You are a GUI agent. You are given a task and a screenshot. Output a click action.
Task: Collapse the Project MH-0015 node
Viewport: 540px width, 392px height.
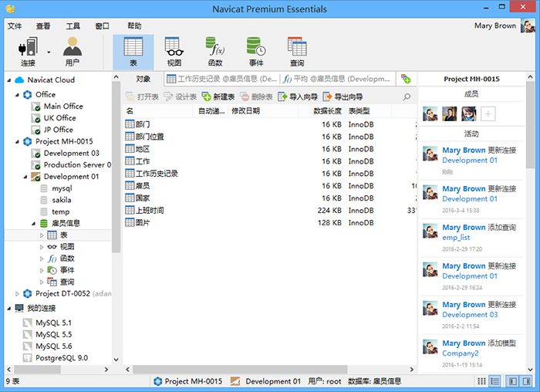point(17,141)
